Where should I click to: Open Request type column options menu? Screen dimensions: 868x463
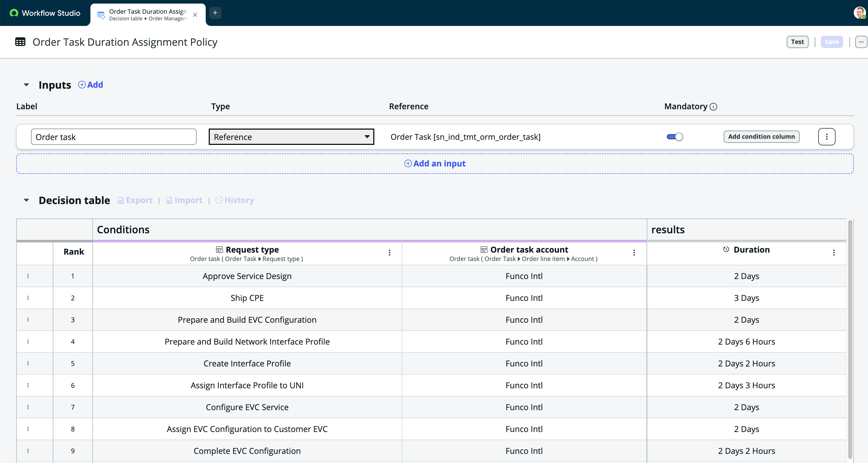(x=390, y=253)
